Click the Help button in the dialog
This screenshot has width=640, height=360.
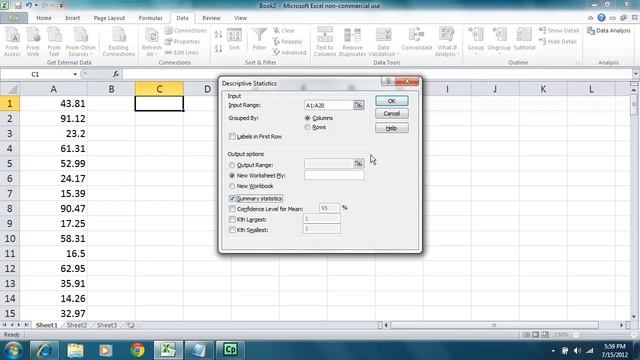(391, 128)
